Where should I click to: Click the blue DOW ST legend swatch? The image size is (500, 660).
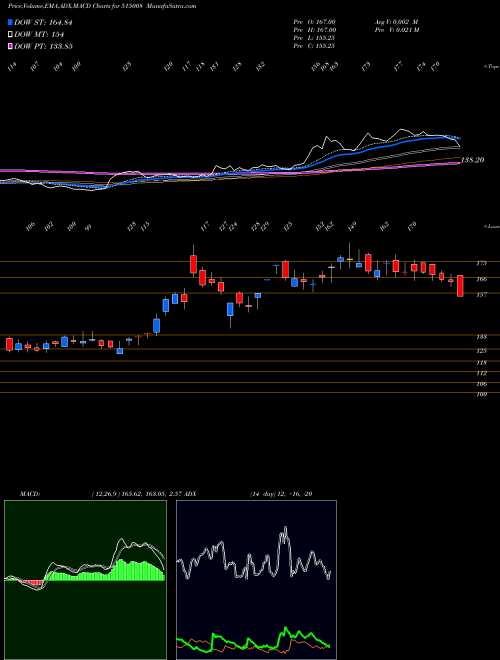pos(11,22)
